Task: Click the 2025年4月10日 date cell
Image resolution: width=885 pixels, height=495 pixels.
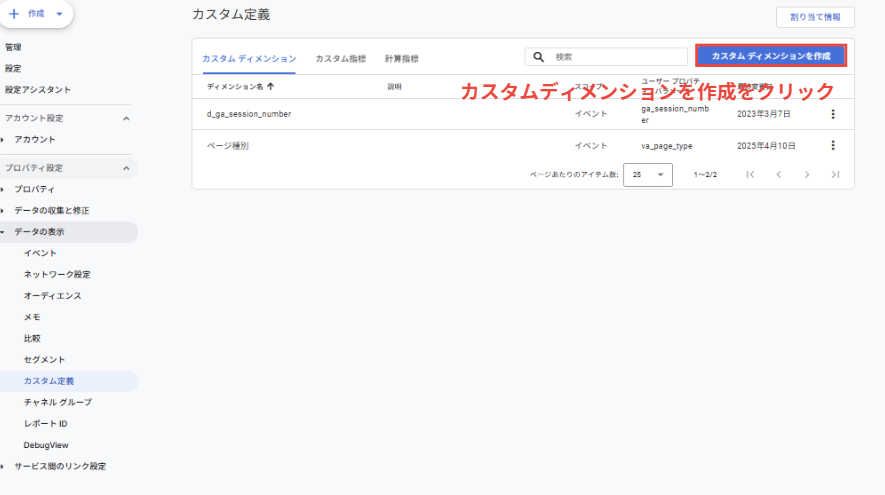Action: click(x=766, y=146)
